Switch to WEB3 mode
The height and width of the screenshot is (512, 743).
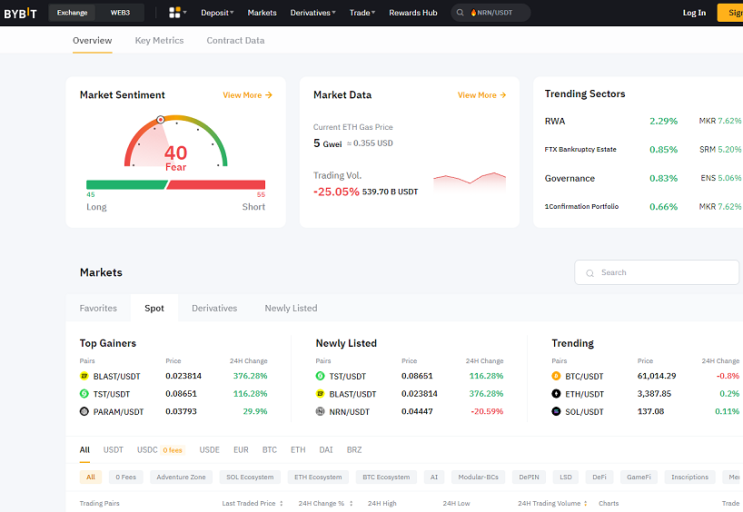[x=120, y=13]
